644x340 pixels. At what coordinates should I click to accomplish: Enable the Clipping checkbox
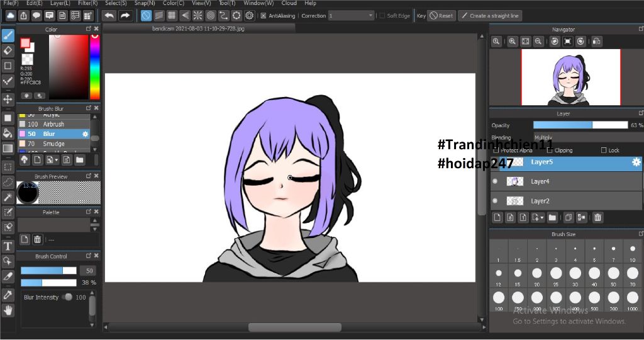point(550,150)
